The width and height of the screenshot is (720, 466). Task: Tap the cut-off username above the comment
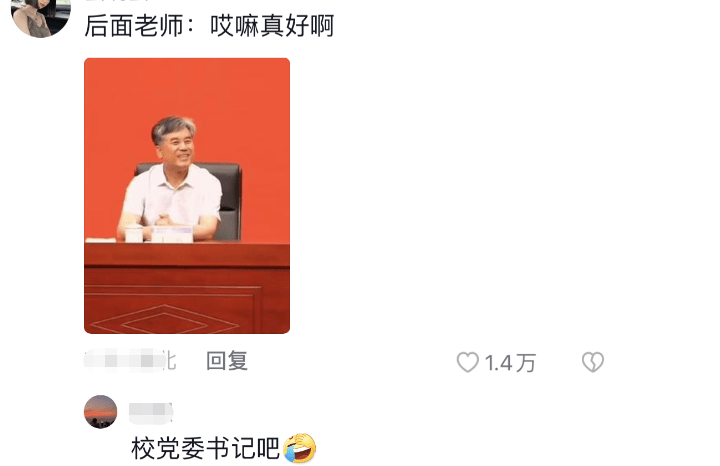click(x=119, y=1)
